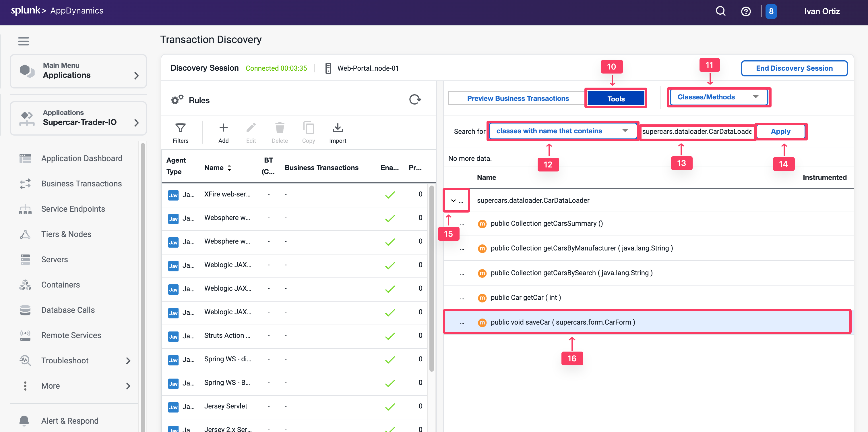Click the Apply button
The width and height of the screenshot is (868, 432).
(x=780, y=132)
